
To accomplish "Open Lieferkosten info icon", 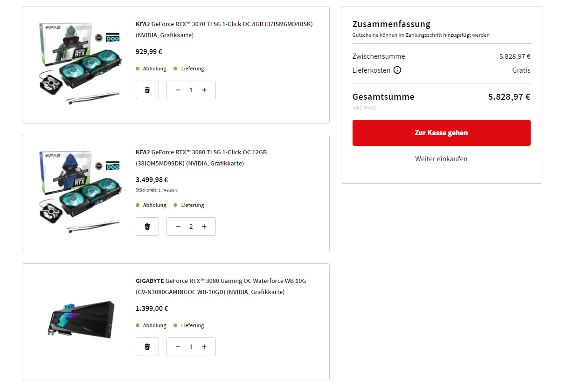I will click(397, 70).
